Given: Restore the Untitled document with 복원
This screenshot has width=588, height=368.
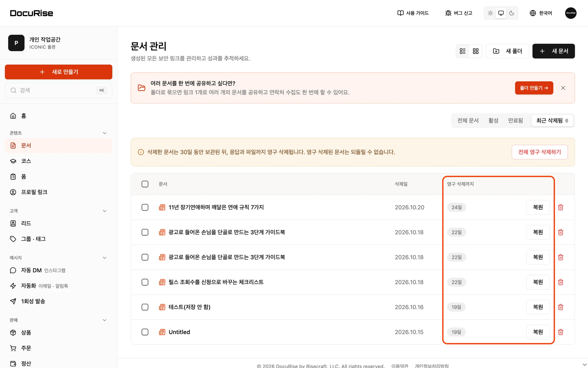Looking at the screenshot, I should [x=538, y=332].
